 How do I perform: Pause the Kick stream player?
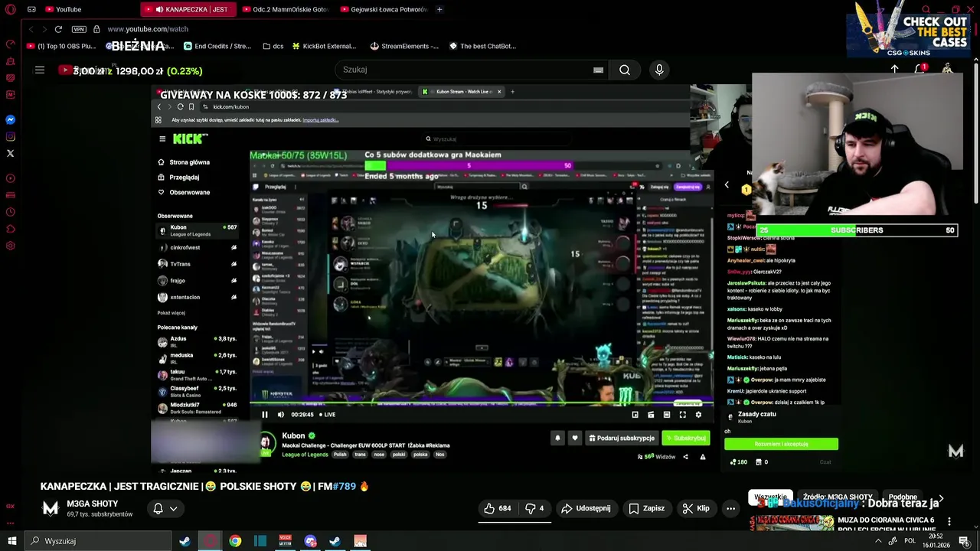[265, 415]
